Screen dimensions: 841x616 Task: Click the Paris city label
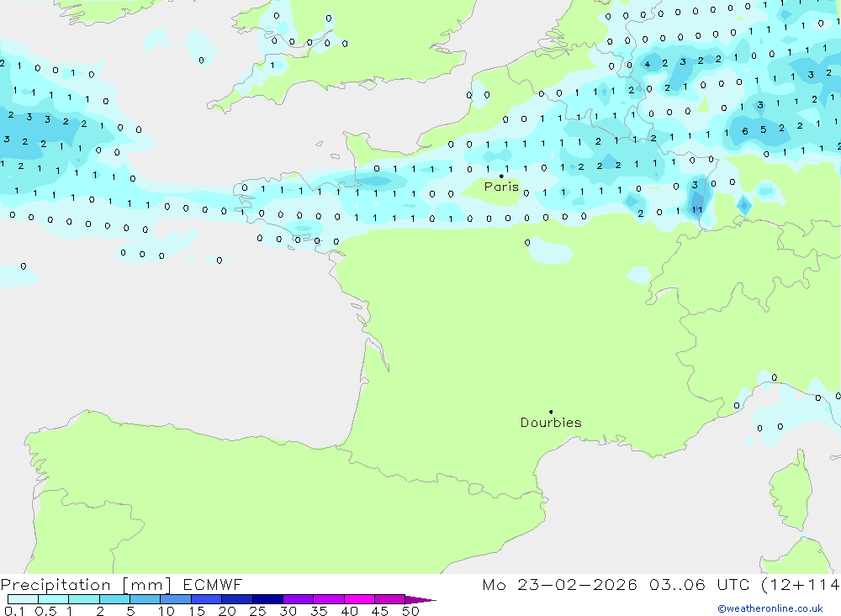pos(501,187)
